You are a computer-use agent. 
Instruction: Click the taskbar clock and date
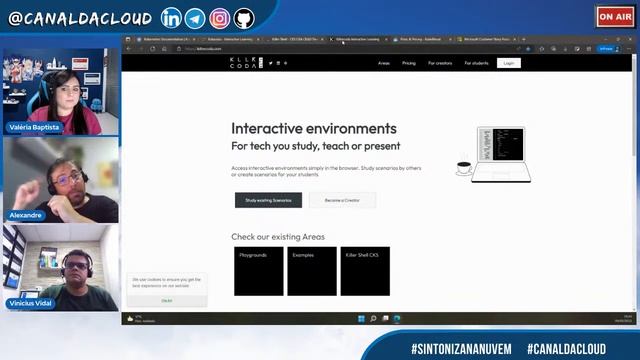[623, 319]
